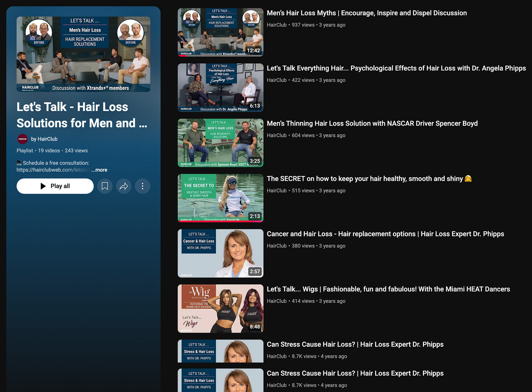532x392 pixels.
Task: Open Cancer and Hair Loss video thumbnail
Action: point(220,253)
